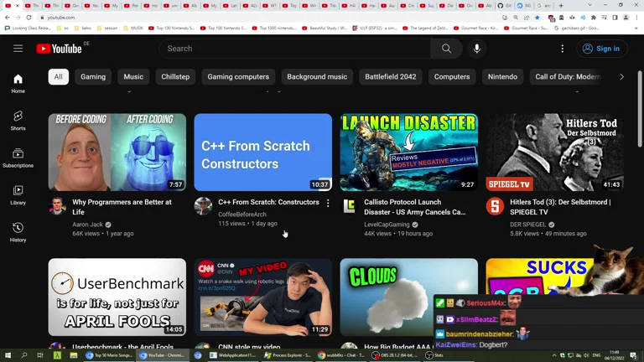This screenshot has height=362, width=644.
Task: Open Hitlers Tod (3) SPIEGEL TV title
Action: pyautogui.click(x=561, y=207)
